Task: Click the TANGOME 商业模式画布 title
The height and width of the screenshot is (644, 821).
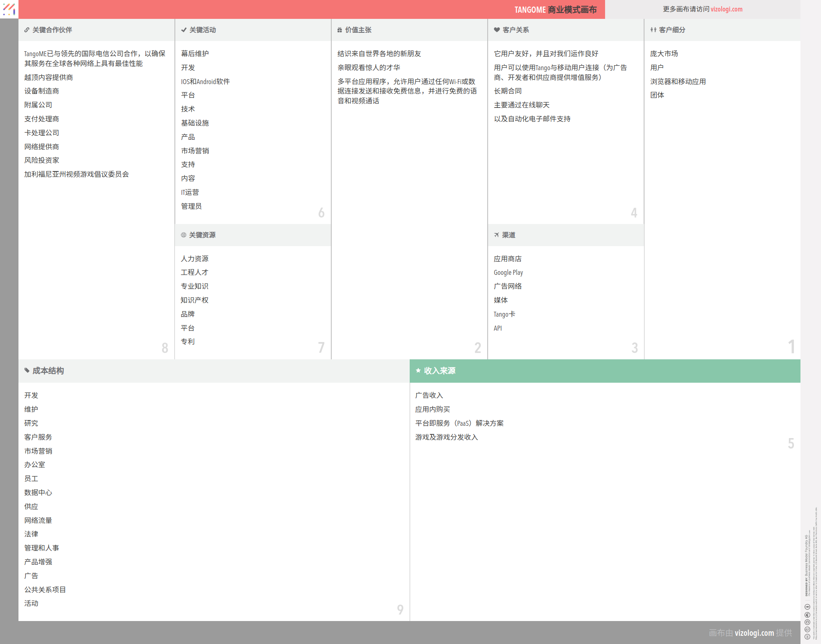Action: pos(555,10)
